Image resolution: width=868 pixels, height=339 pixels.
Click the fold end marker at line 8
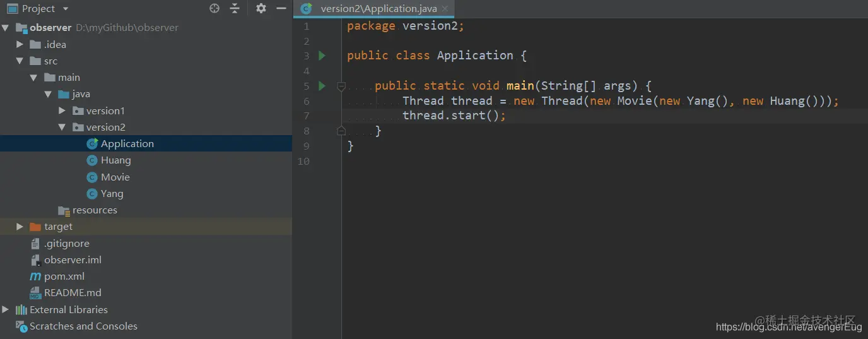[x=341, y=131]
